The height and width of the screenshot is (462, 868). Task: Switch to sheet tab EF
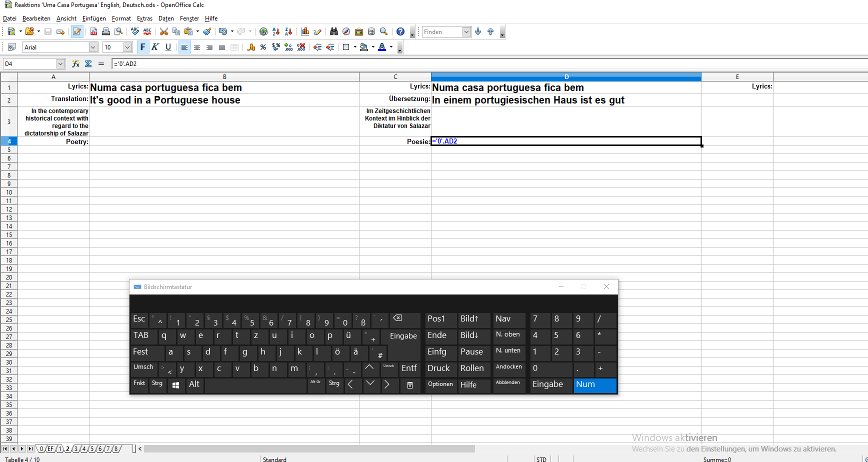[50, 448]
